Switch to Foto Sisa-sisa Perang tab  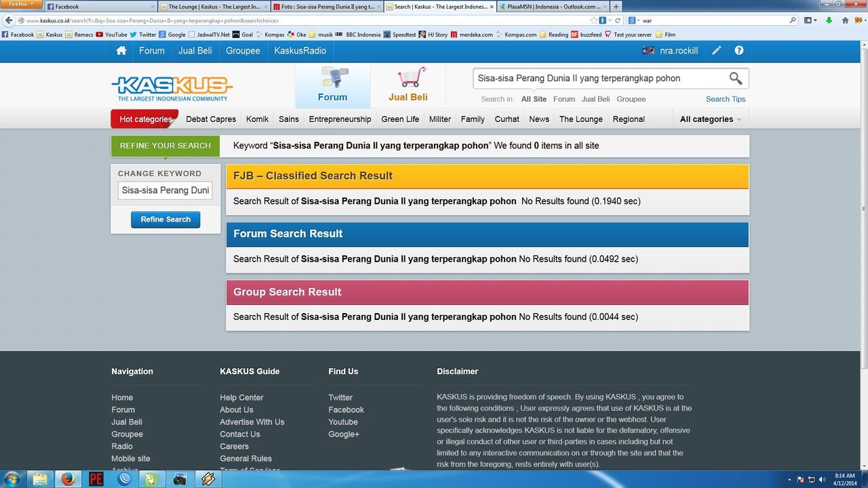click(327, 6)
